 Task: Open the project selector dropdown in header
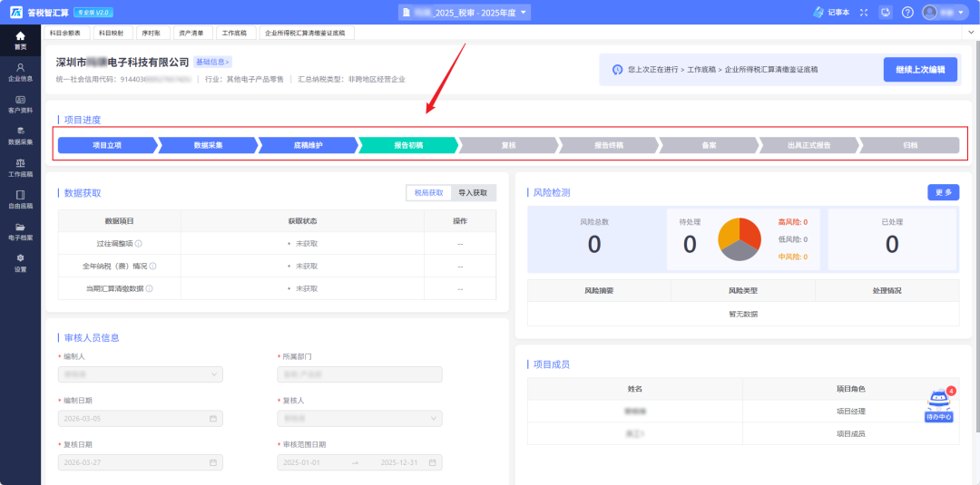click(x=465, y=12)
